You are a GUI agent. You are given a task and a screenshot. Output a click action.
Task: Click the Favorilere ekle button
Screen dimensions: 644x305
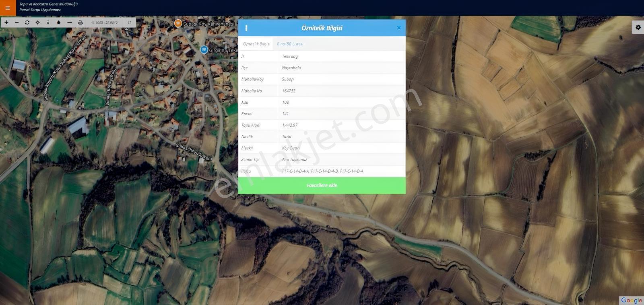322,185
